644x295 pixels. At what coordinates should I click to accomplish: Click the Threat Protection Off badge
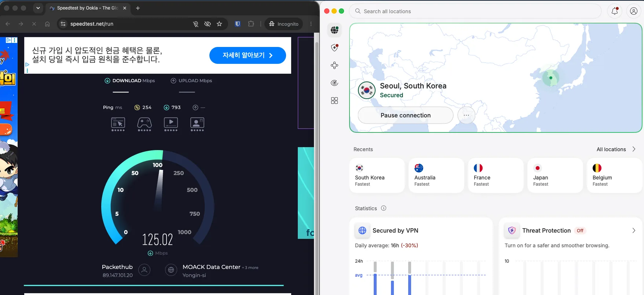pyautogui.click(x=580, y=230)
